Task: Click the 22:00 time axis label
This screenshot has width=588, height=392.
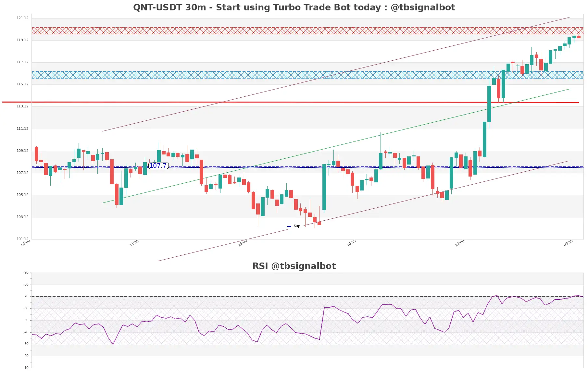Action: coord(460,243)
